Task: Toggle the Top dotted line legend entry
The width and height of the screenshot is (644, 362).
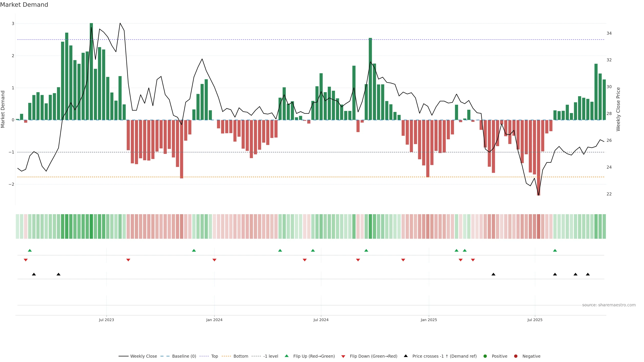Action: click(214, 356)
